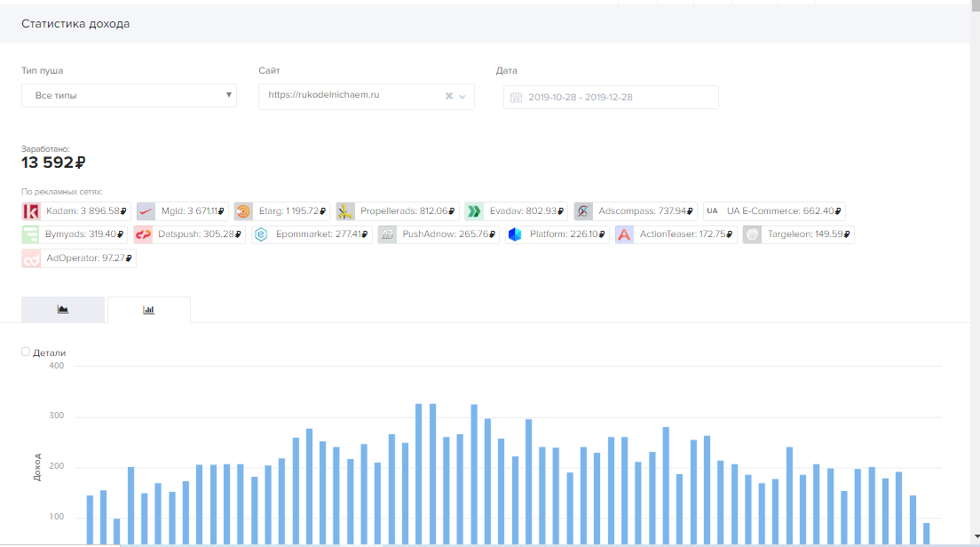Screen dimensions: 980x547
Task: Click the Platform blue cube icon
Action: coord(515,235)
